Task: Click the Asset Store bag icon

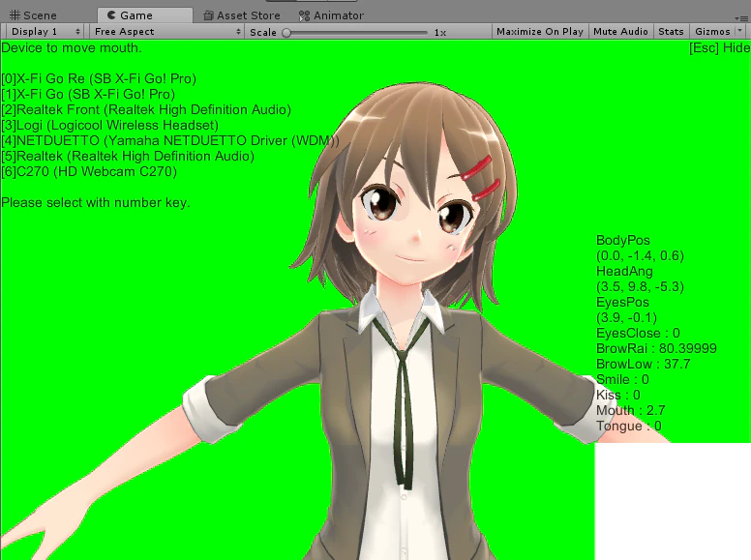Action: [x=208, y=15]
